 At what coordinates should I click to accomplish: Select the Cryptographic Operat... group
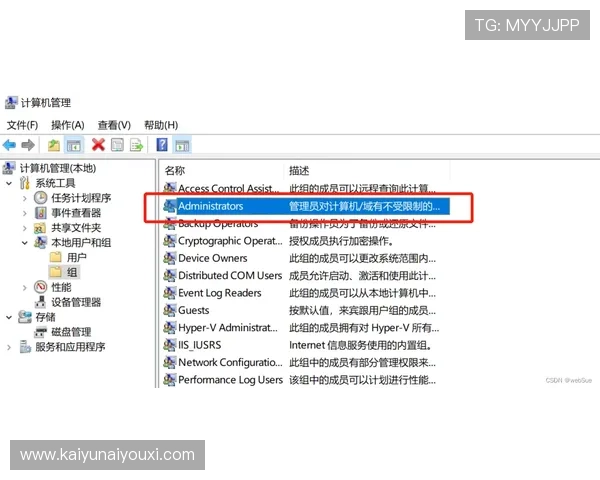coord(230,241)
